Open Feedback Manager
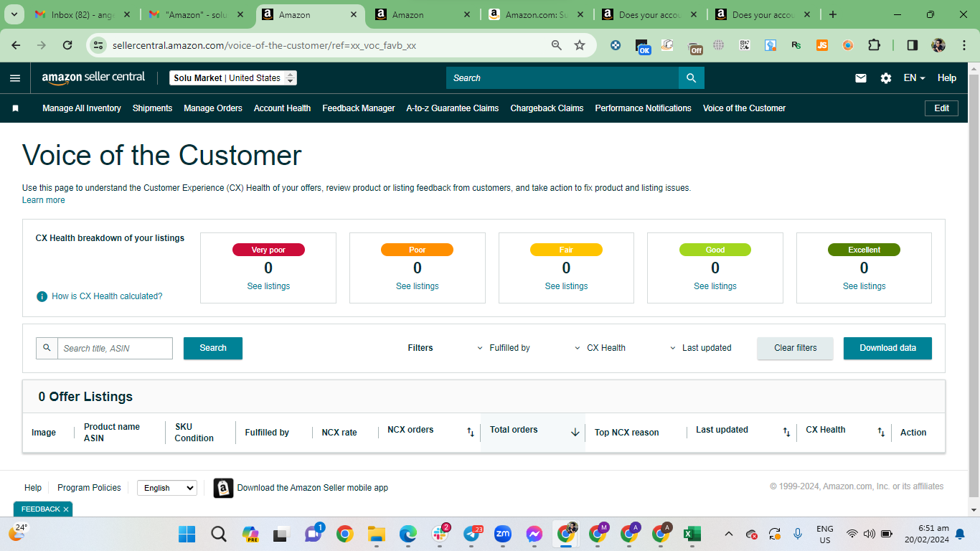Screen dimensions: 980x551 359,108
